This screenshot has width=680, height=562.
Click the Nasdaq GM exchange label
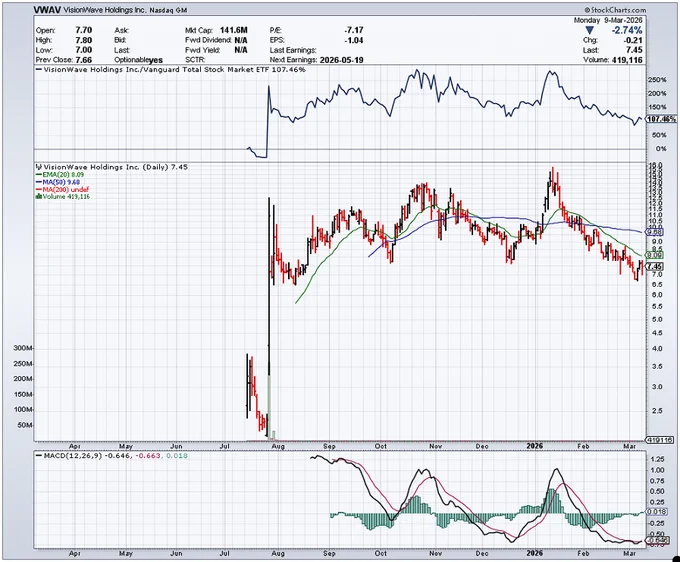(x=168, y=10)
